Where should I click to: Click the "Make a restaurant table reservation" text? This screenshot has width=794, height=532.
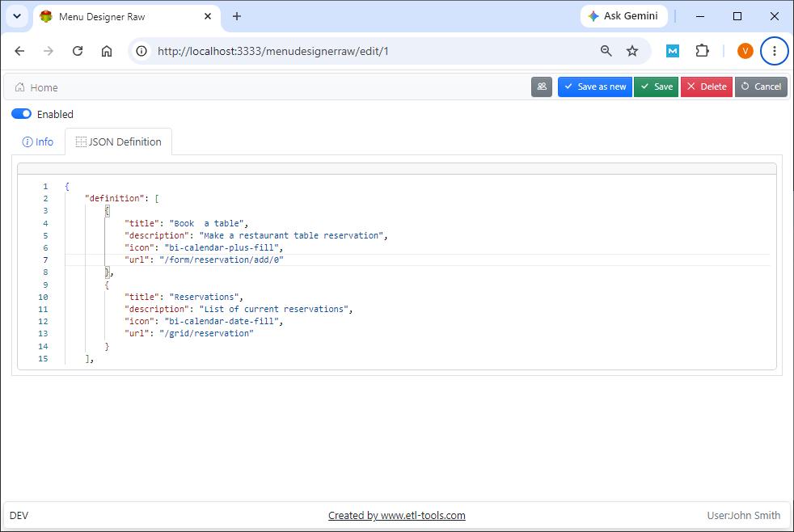(x=291, y=235)
